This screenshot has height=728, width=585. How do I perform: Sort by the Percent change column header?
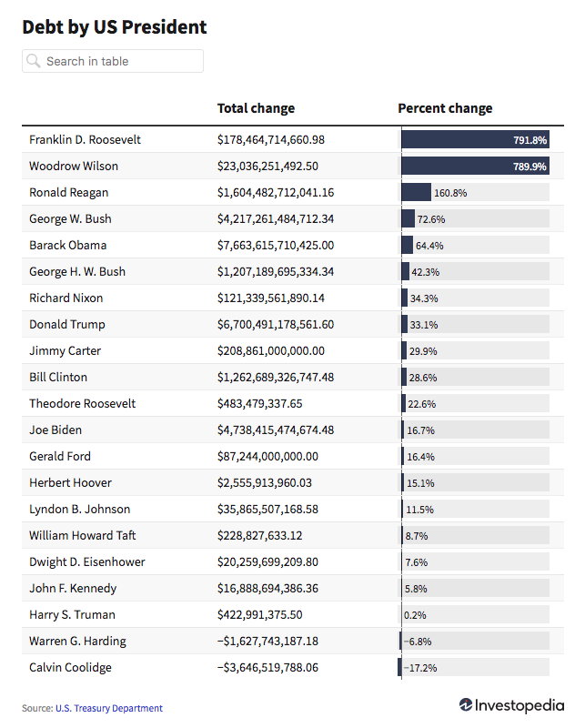tap(445, 108)
